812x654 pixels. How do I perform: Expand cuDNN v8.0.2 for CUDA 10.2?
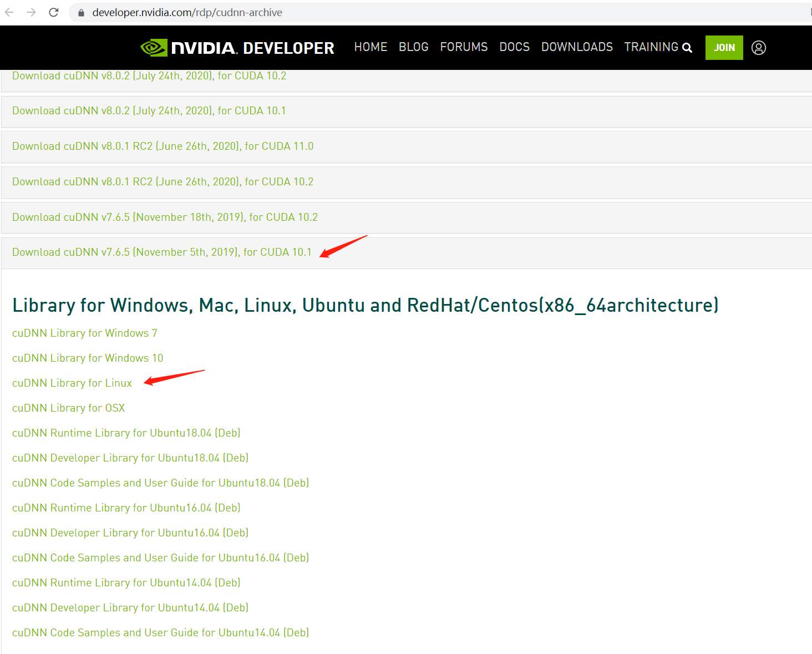click(x=149, y=76)
